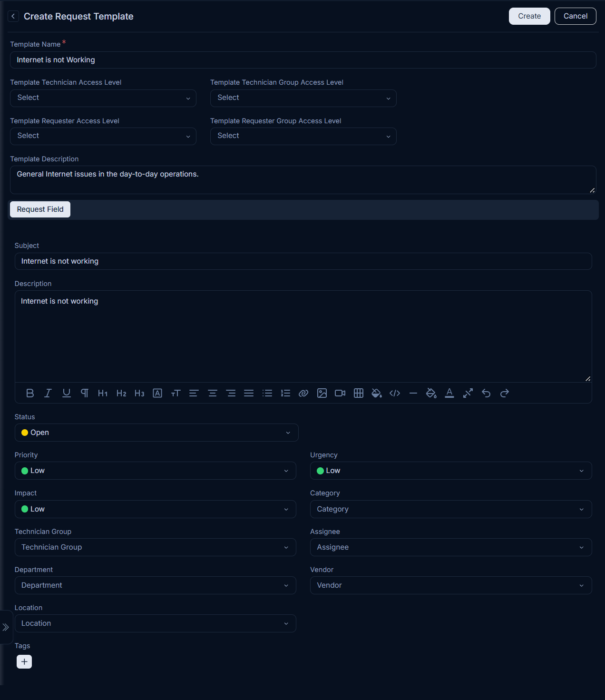The image size is (605, 700).
Task: Choose a Category from the dropdown
Action: click(x=451, y=509)
